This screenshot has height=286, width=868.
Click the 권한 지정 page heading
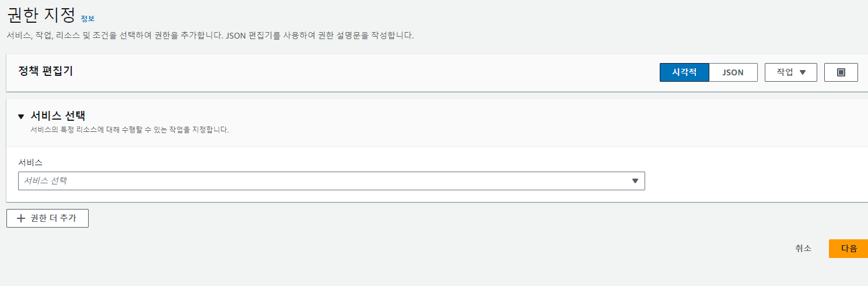(x=41, y=14)
